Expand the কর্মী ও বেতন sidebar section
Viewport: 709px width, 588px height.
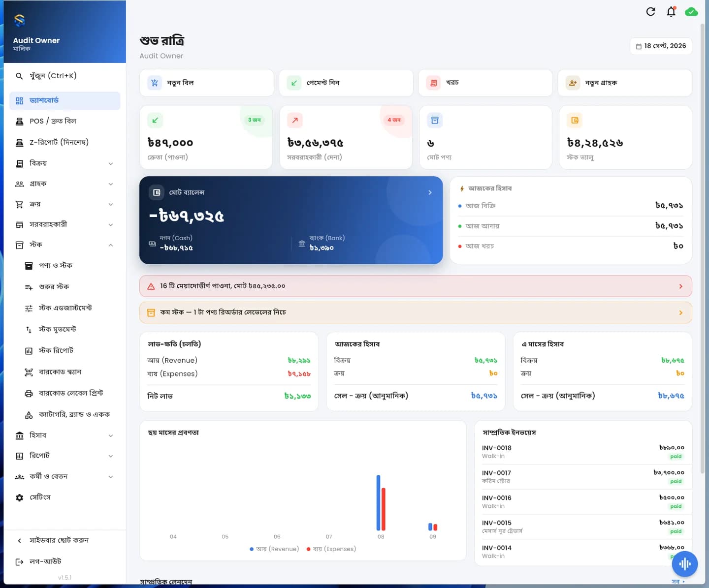click(x=64, y=476)
